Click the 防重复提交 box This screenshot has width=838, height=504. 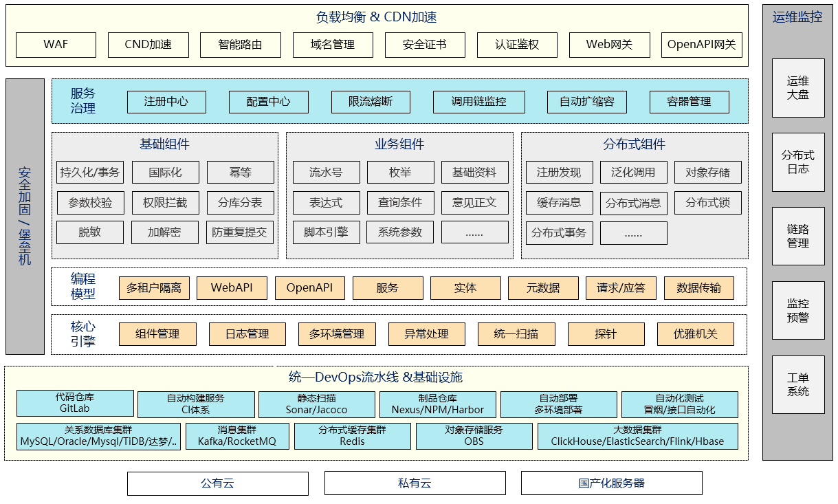(x=241, y=232)
